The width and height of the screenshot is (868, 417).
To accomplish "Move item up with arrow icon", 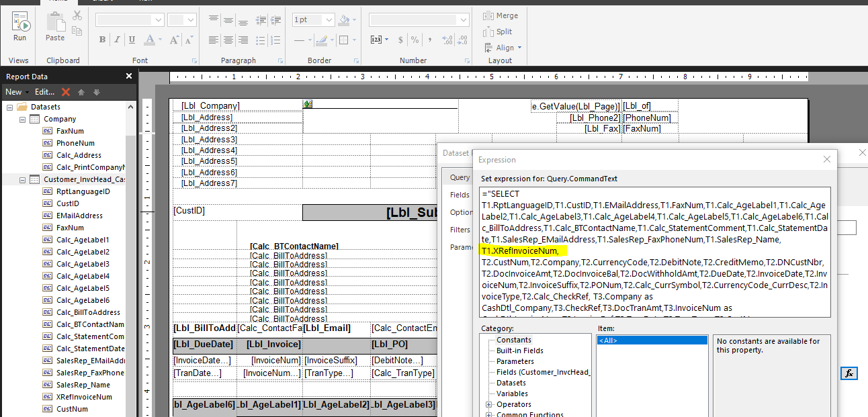I will point(81,92).
